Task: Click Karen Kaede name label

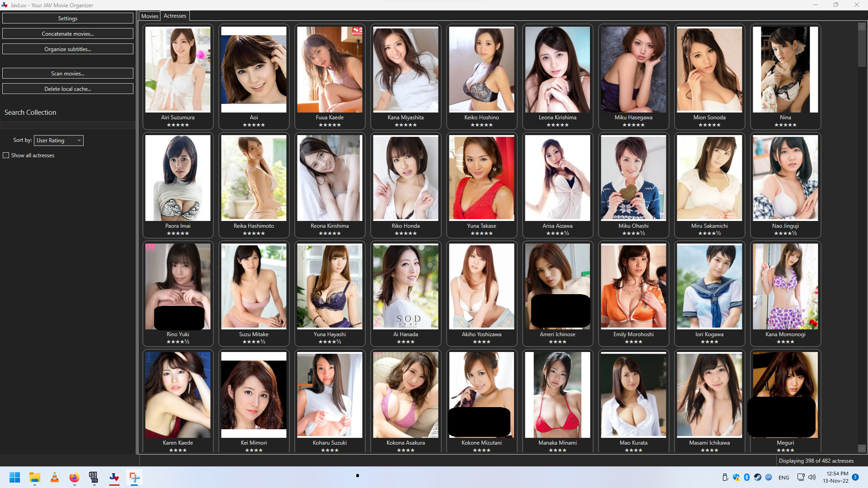Action: 178,443
